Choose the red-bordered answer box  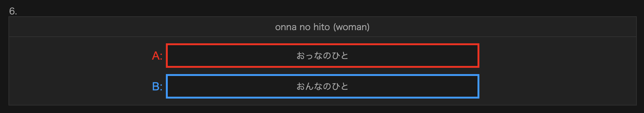[x=322, y=56]
